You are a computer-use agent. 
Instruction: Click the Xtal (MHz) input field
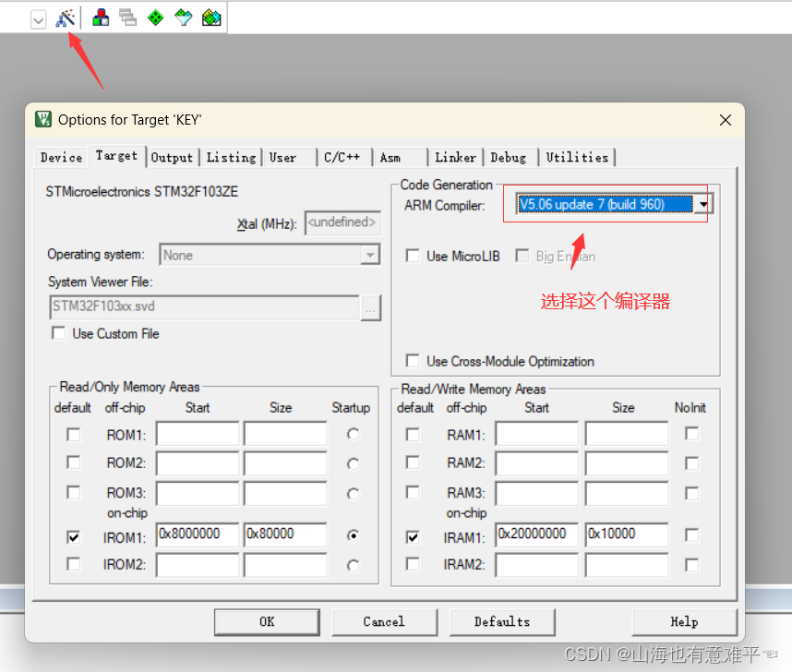click(x=342, y=222)
